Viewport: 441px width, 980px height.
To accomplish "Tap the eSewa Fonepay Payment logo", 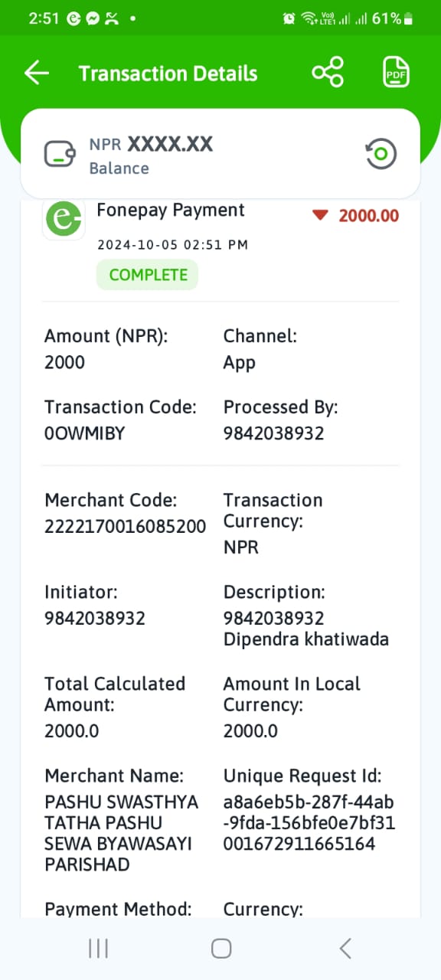I will pyautogui.click(x=64, y=220).
